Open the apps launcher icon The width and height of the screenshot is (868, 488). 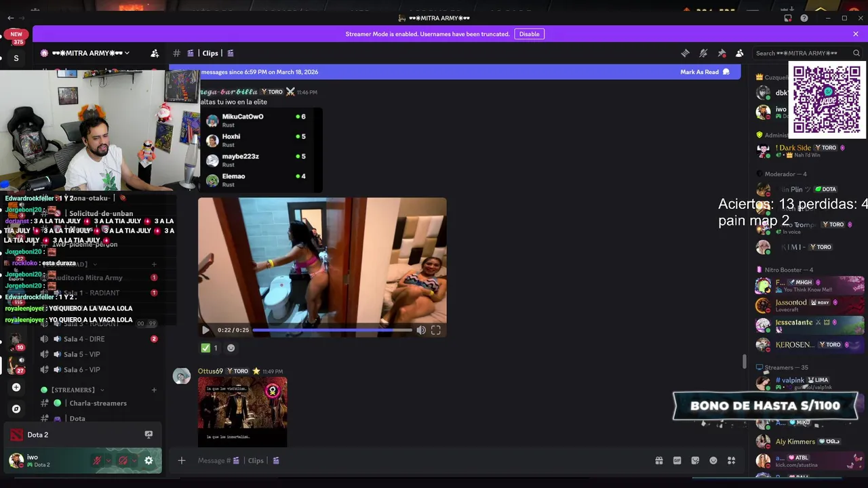731,461
